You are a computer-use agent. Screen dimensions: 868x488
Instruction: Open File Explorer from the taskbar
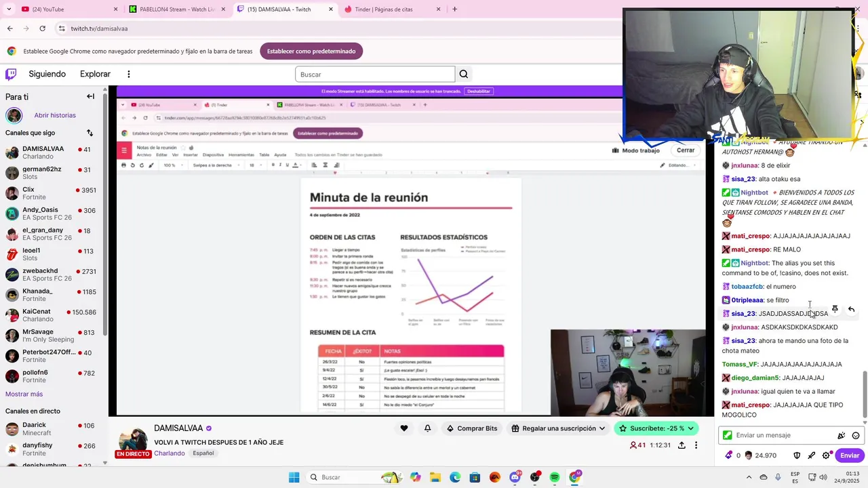point(435,477)
